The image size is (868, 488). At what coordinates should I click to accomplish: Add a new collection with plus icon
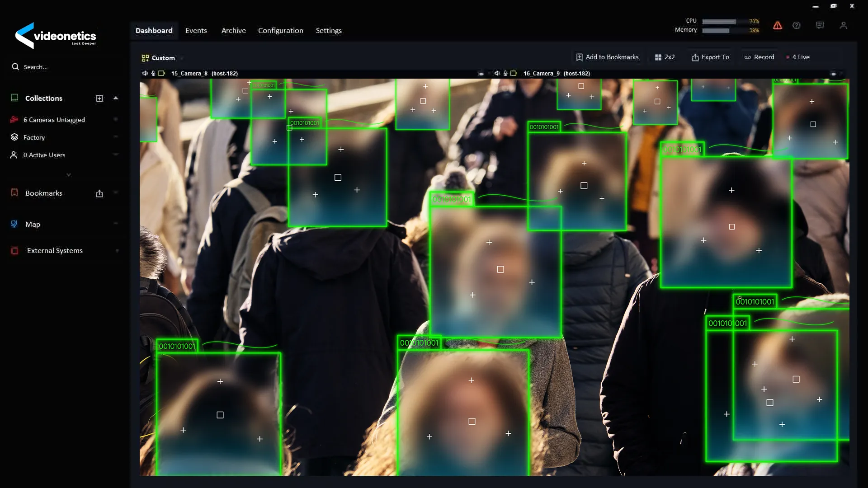pyautogui.click(x=99, y=99)
